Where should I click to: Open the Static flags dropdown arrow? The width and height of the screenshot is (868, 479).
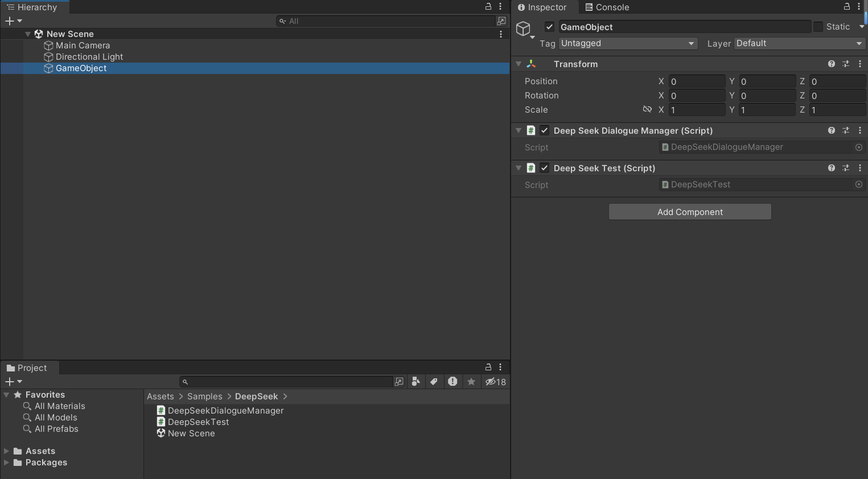point(862,27)
